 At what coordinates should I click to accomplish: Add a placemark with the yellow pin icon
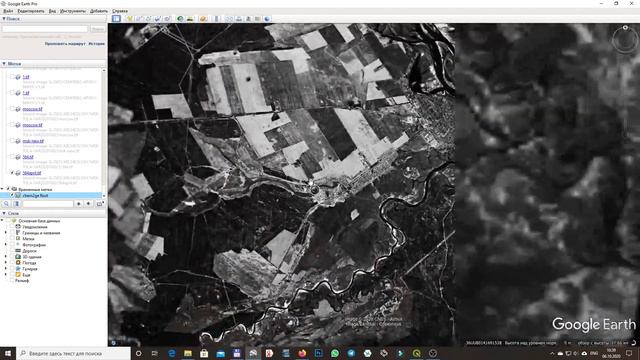coord(129,18)
